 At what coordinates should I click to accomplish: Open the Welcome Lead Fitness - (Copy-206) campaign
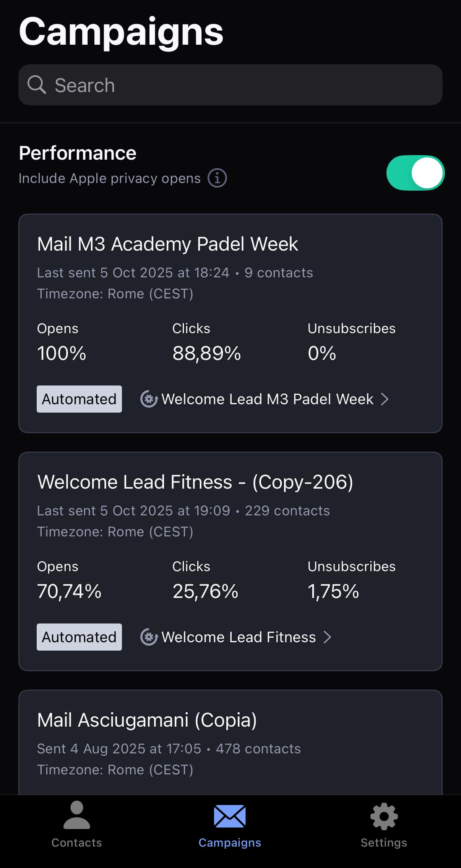point(195,482)
